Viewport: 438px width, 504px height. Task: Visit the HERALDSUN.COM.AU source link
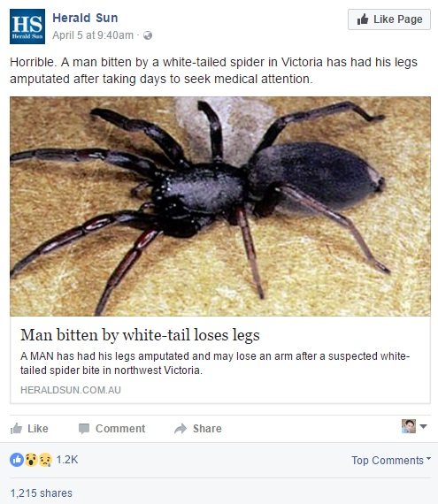71,390
